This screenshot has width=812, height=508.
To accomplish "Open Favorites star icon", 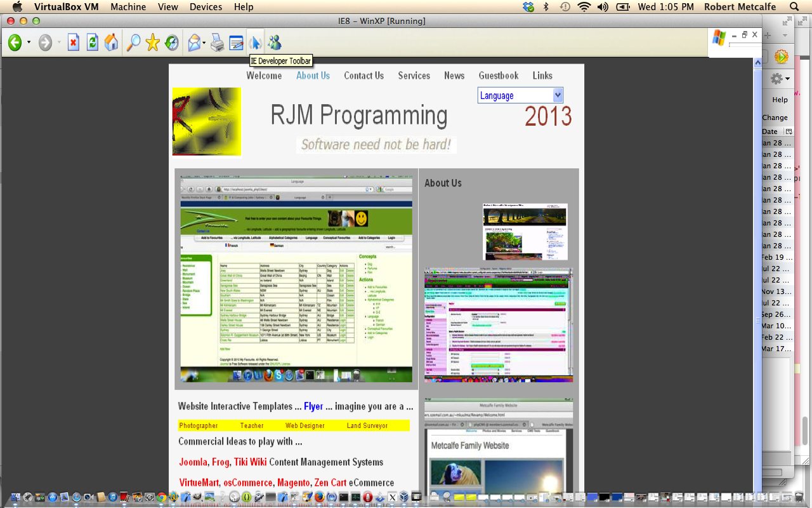I will click(x=152, y=43).
